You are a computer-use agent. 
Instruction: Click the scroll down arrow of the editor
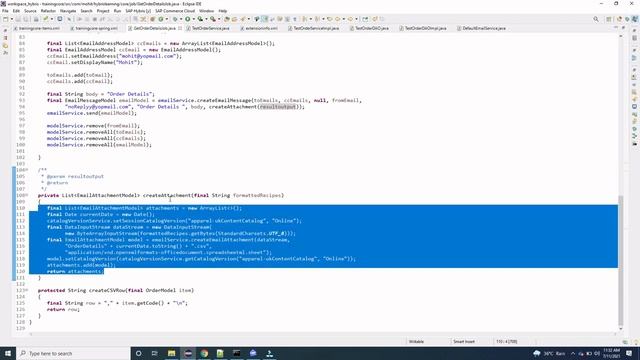[x=621, y=329]
